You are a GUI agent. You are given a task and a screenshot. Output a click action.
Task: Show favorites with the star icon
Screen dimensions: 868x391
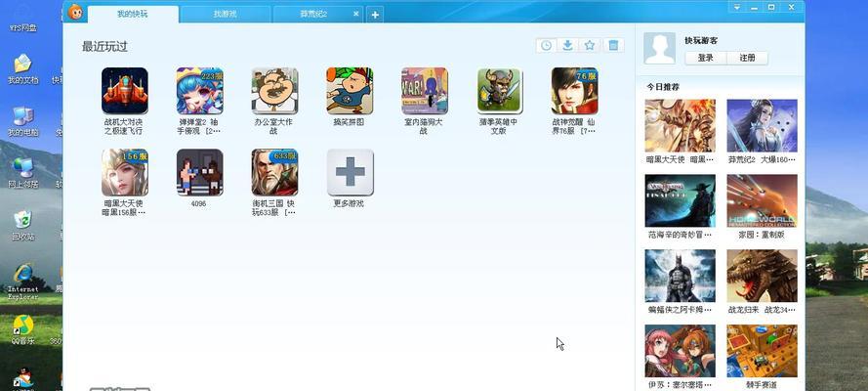(x=590, y=45)
